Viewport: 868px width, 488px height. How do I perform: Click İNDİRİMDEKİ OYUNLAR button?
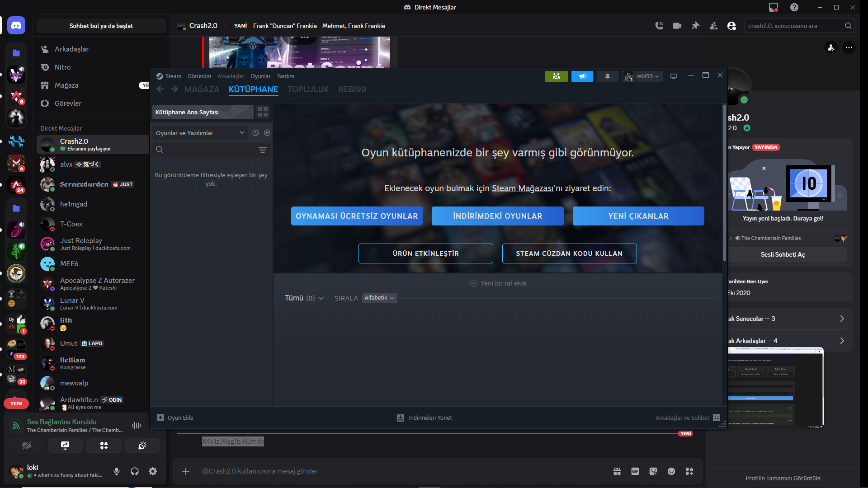[497, 216]
